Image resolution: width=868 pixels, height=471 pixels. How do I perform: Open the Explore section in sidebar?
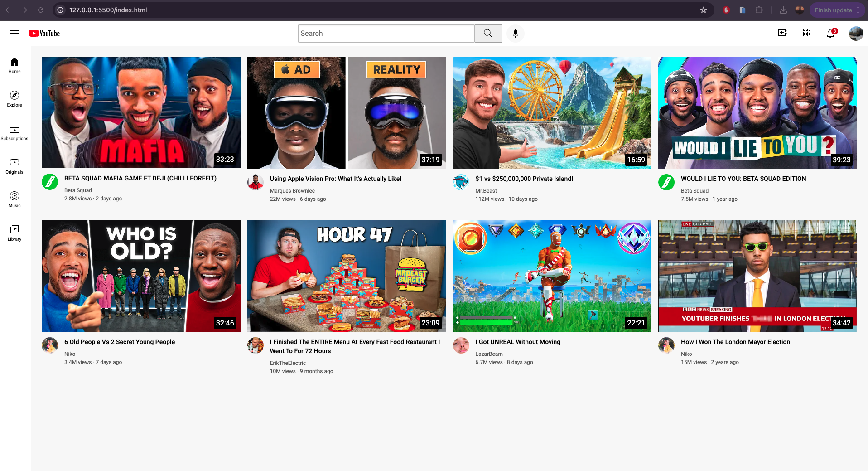point(14,99)
